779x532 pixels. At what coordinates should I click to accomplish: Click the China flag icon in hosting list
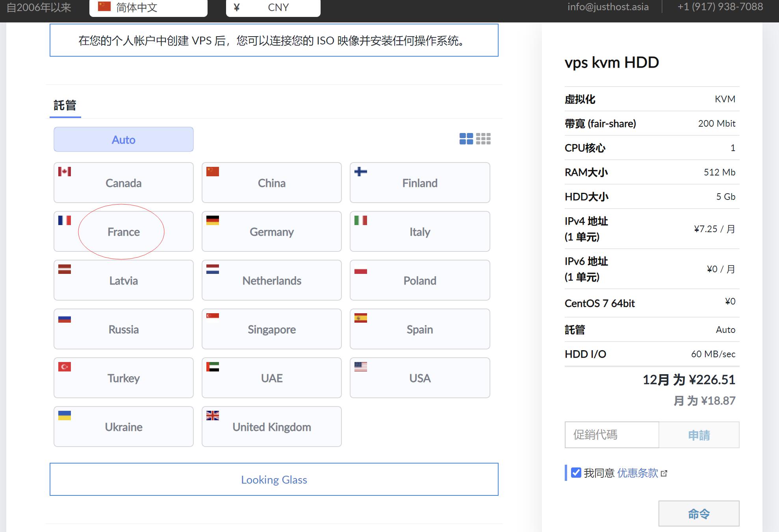(213, 172)
